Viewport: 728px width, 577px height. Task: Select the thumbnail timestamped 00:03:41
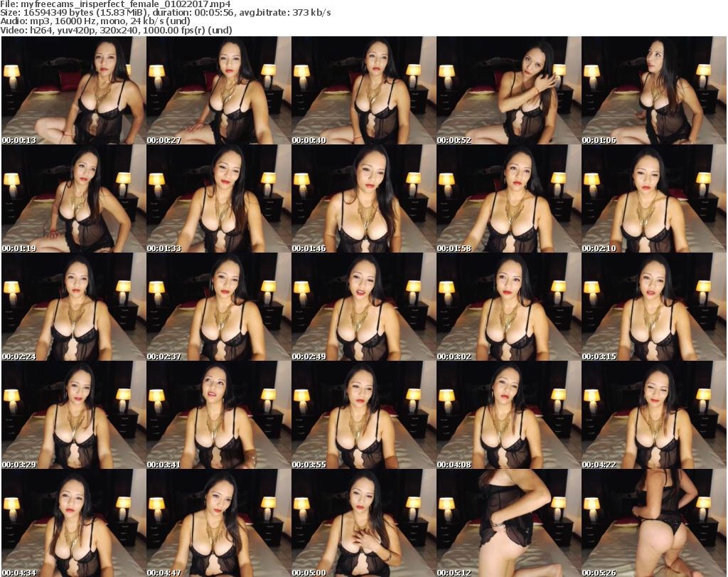pyautogui.click(x=219, y=415)
